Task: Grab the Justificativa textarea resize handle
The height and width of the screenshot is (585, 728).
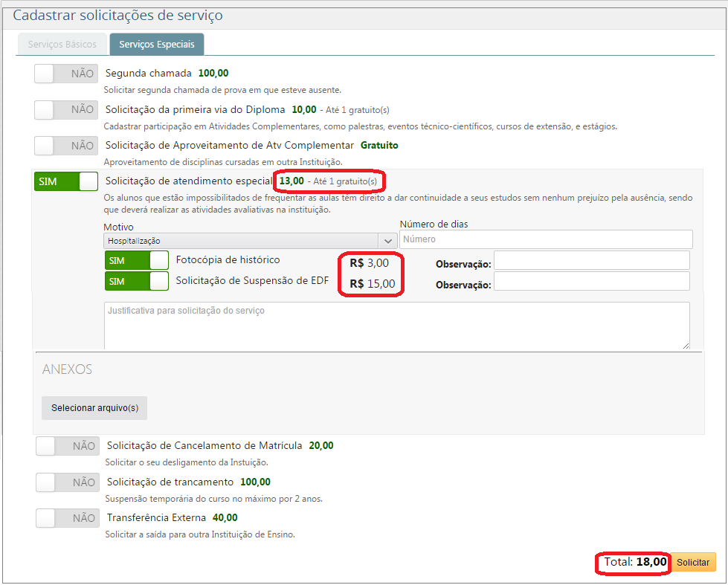Action: pyautogui.click(x=686, y=345)
